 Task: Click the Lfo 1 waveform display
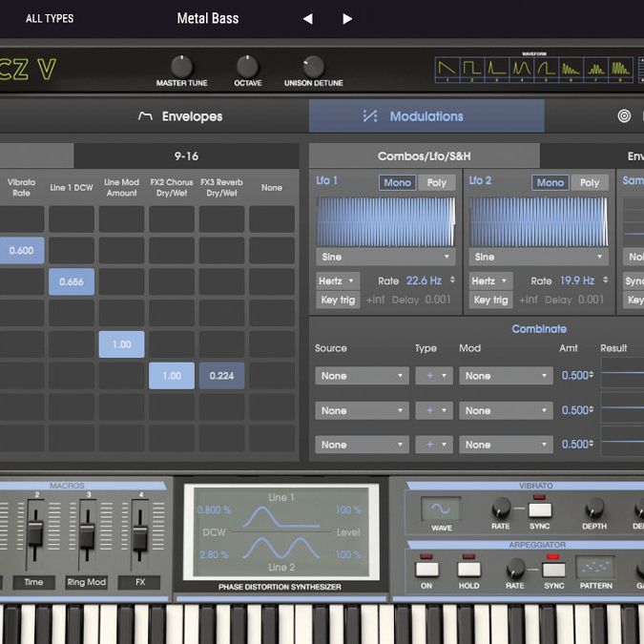pyautogui.click(x=385, y=221)
